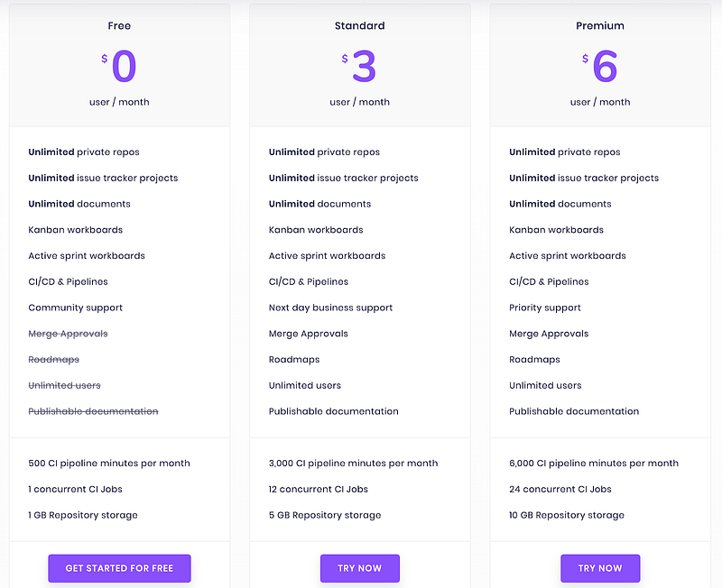Screen dimensions: 722x588
Task: Select the Premium plan heading
Action: pyautogui.click(x=600, y=26)
